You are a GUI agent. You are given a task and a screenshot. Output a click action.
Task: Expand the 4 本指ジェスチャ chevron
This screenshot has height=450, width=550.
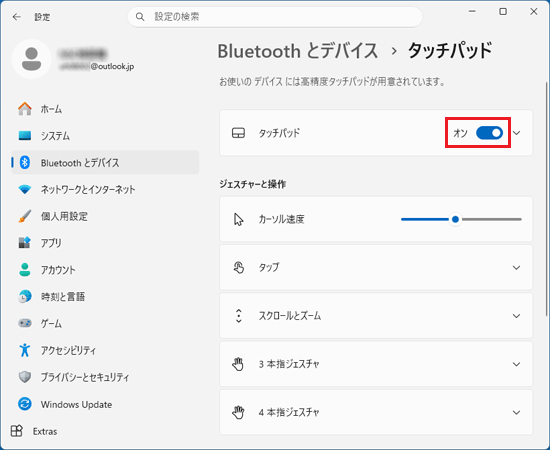click(516, 412)
